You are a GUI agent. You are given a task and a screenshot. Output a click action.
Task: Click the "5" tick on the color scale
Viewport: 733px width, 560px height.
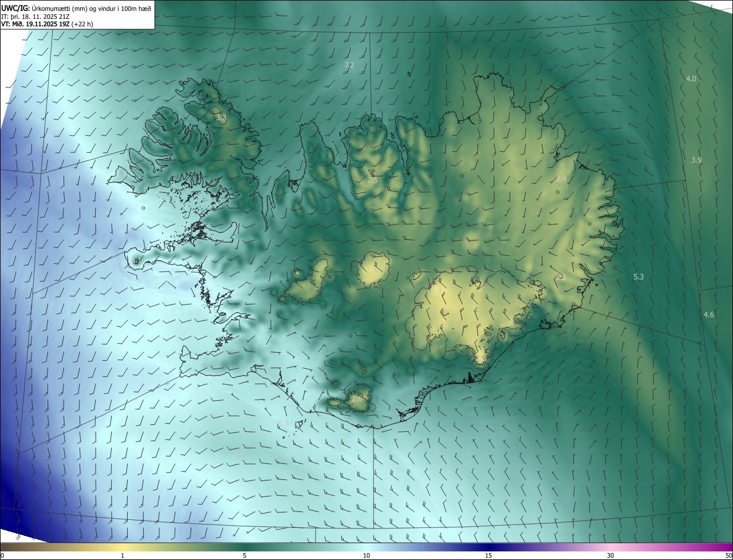pos(245,555)
